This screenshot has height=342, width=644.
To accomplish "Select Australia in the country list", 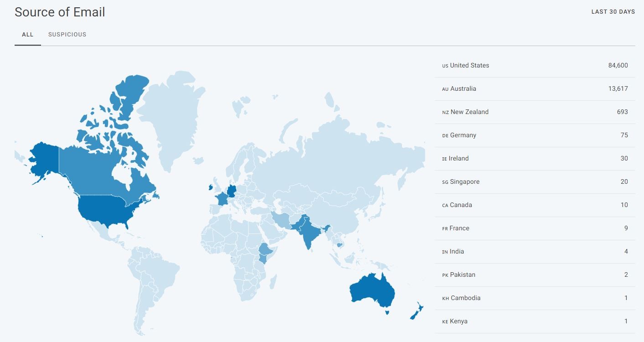I will 535,89.
